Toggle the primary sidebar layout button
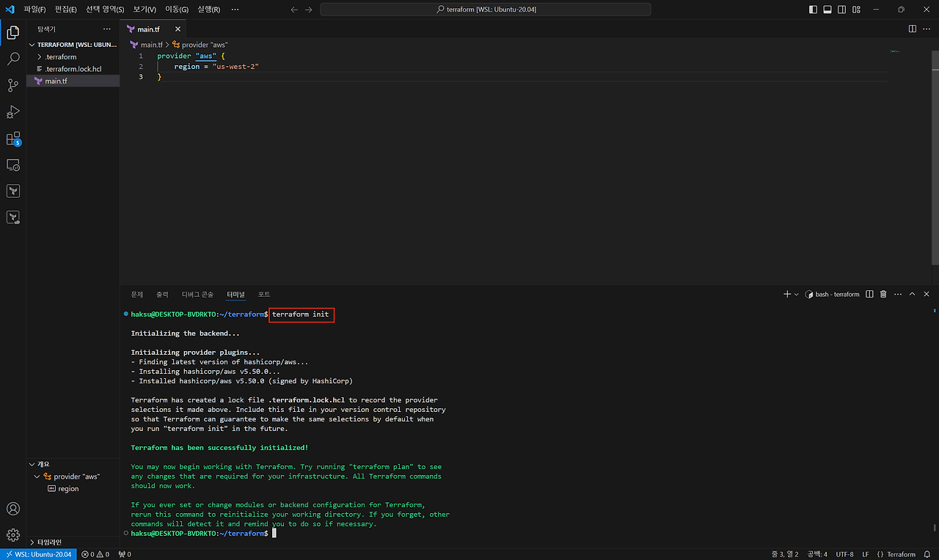Screen dimensions: 939x560 (x=813, y=10)
